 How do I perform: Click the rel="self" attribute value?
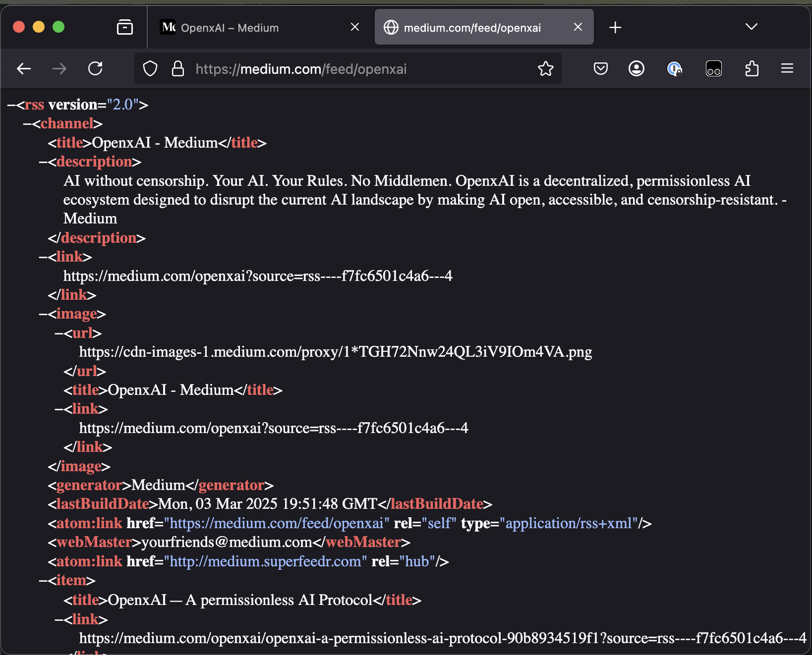click(439, 523)
